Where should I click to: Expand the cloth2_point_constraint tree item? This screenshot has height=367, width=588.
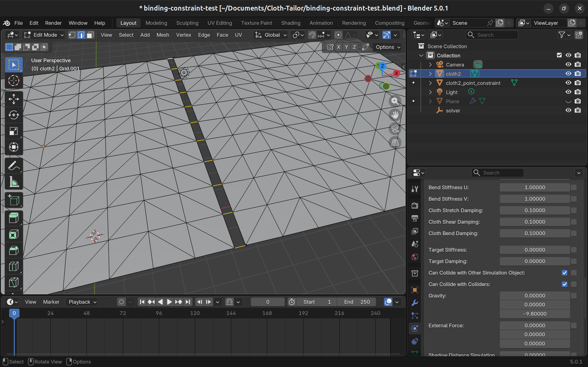(x=430, y=83)
